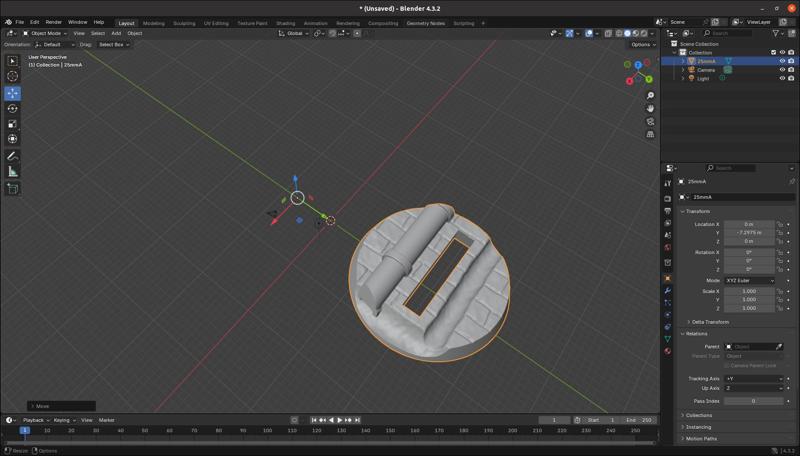Select the Rotate tool
Image resolution: width=800 pixels, height=456 pixels.
(x=13, y=109)
